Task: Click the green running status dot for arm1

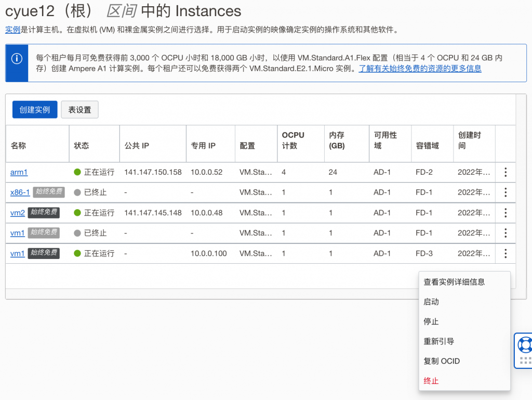Action: pos(77,172)
